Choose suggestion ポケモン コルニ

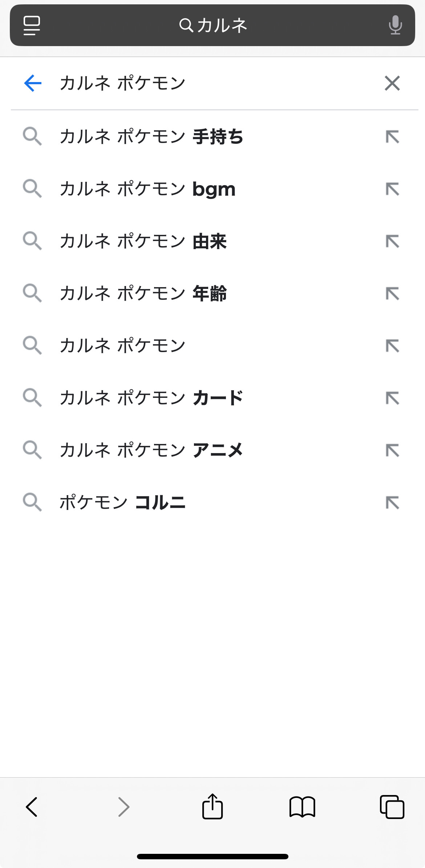[x=122, y=502]
